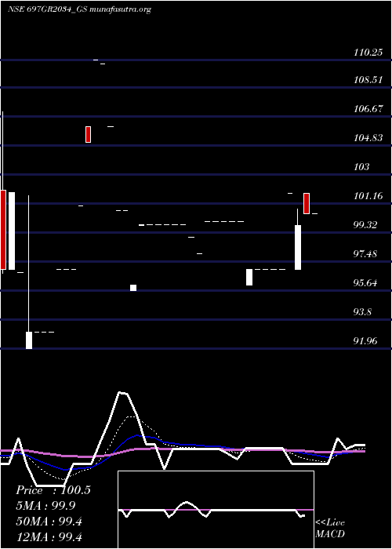Viewport: 392px width, 549px height.
Task: Click the Price : 100.5 readout
Action: (53, 490)
